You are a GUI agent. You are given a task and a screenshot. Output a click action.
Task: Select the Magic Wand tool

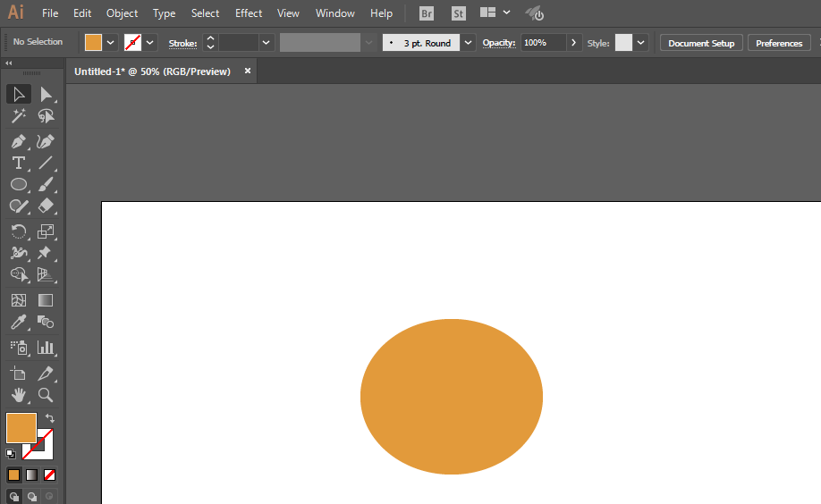(18, 116)
